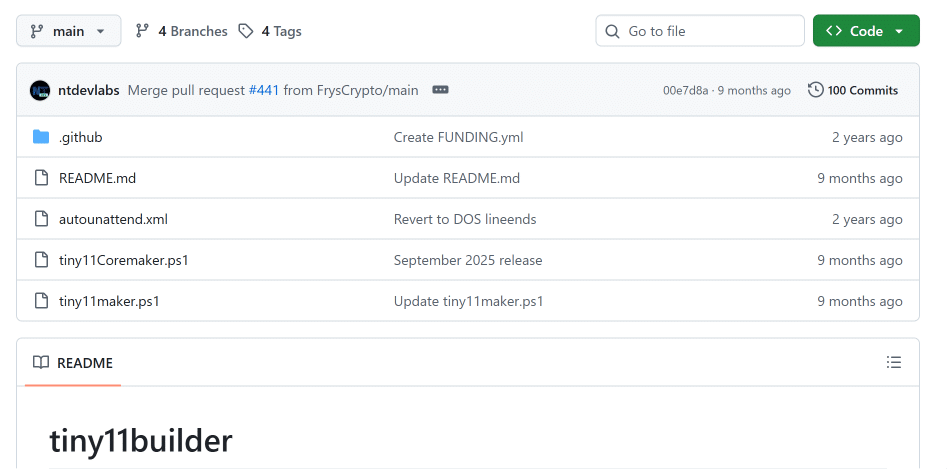The image size is (947, 469).
Task: Open the README.md file
Action: tap(97, 178)
